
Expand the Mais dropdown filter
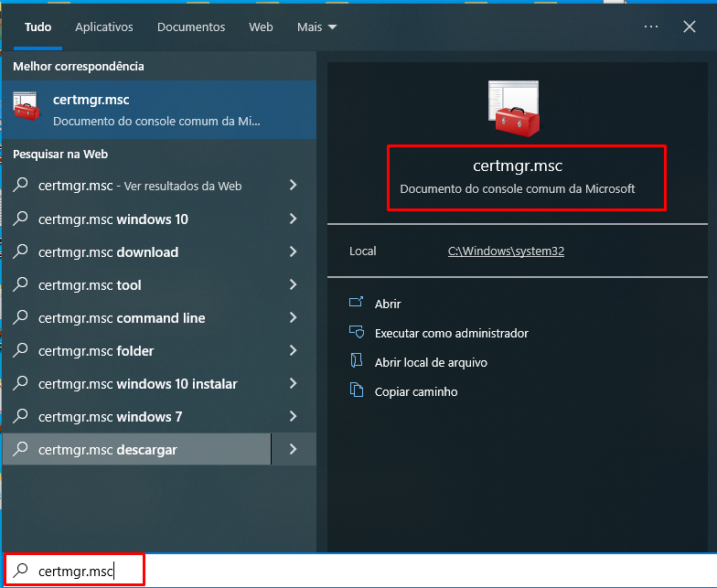317,27
